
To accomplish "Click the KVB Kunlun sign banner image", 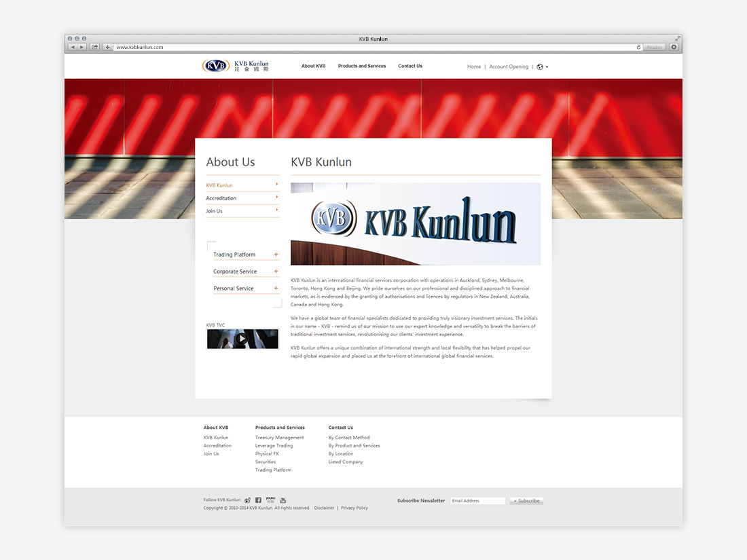I will (416, 224).
